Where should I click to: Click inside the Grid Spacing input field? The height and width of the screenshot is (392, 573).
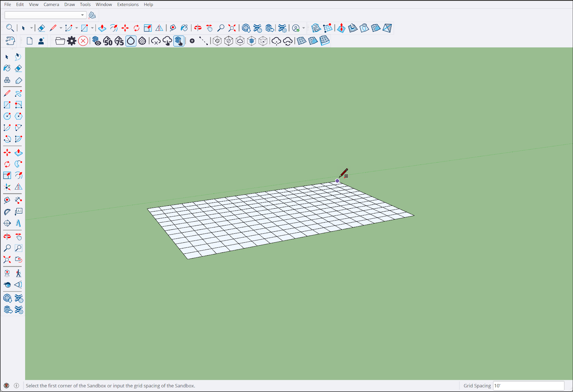coord(528,386)
